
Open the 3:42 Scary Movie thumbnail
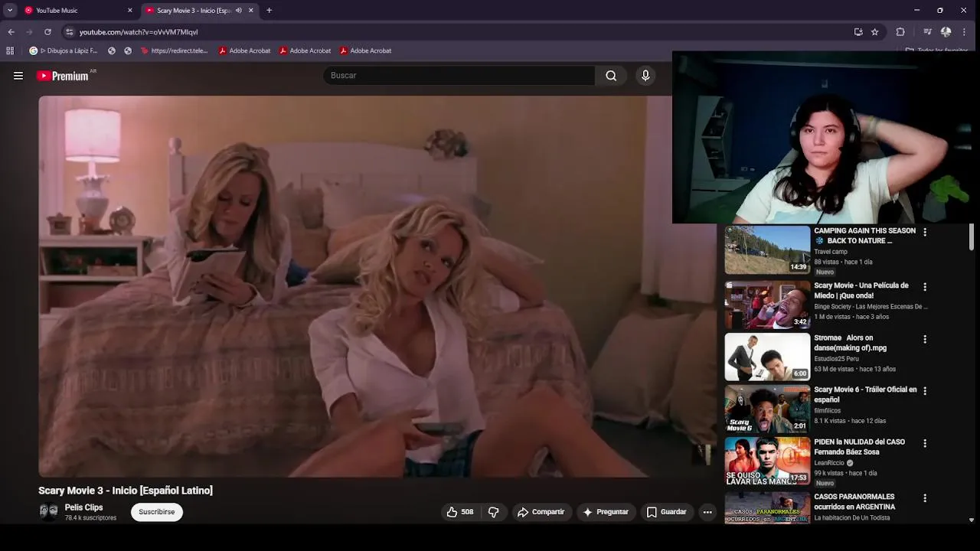pos(767,305)
